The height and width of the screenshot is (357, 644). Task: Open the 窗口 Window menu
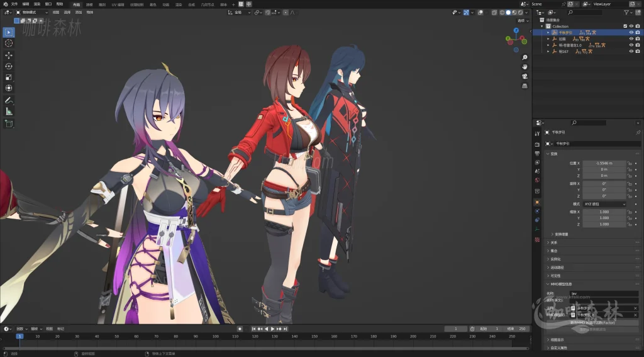(48, 4)
